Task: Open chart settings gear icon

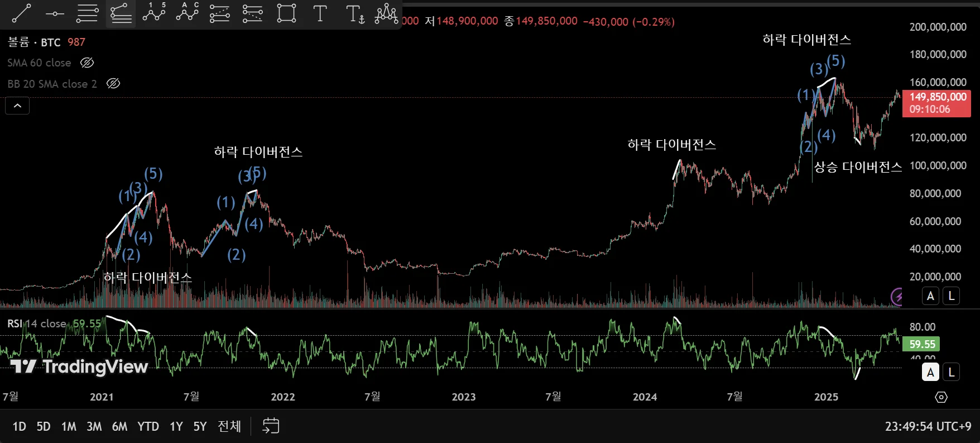Action: click(x=941, y=397)
